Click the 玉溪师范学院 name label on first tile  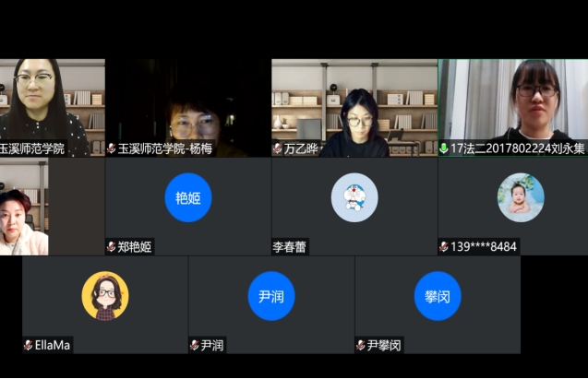pyautogui.click(x=32, y=148)
